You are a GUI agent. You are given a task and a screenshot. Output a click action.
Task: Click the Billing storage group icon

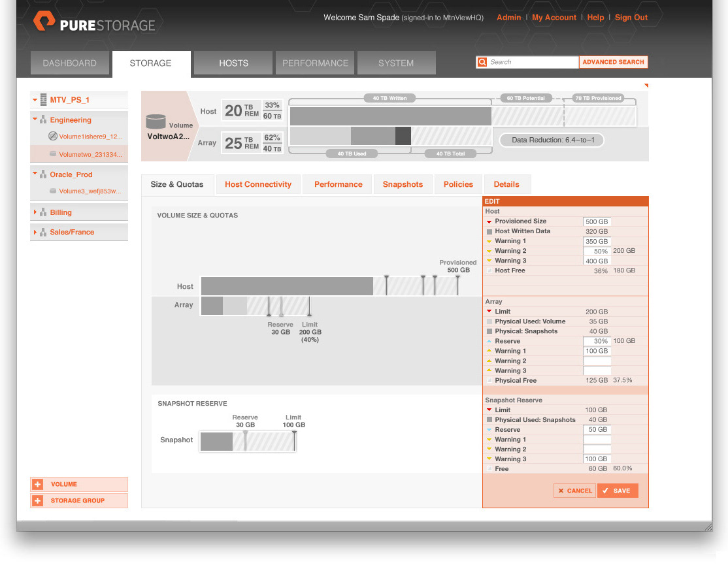pyautogui.click(x=43, y=212)
